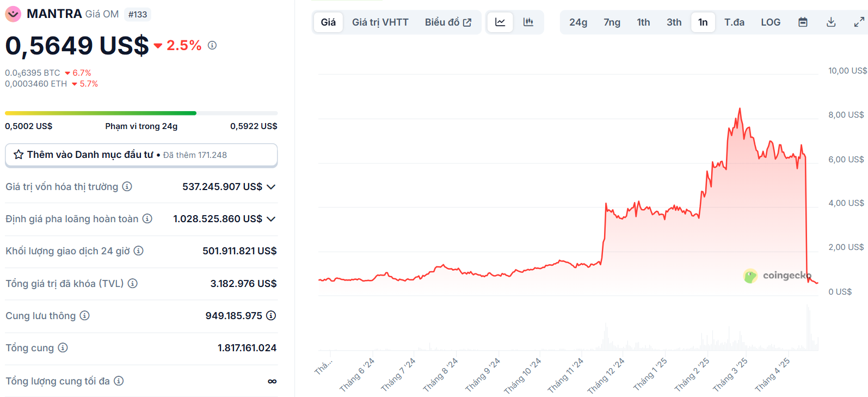Open the Biểu đồ external chart link
The image size is (868, 397).
click(448, 22)
